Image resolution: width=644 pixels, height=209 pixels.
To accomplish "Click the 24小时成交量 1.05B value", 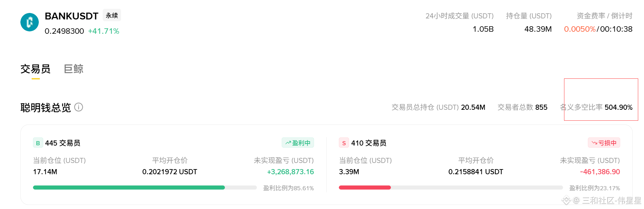I will [x=483, y=29].
